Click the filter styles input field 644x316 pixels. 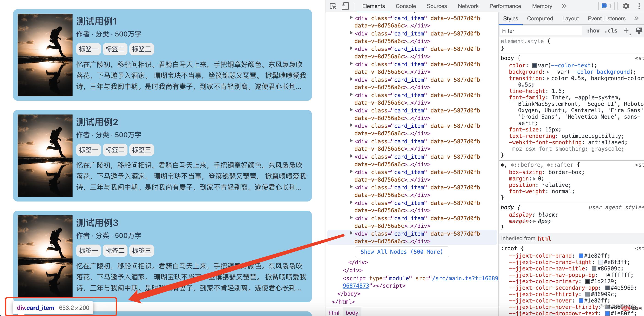click(538, 31)
